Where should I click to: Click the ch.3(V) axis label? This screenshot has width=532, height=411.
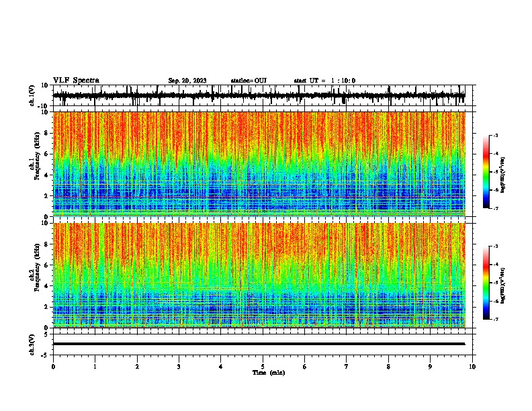pos(32,345)
